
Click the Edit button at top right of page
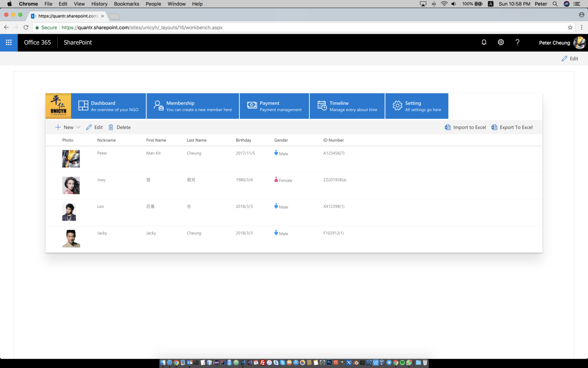pyautogui.click(x=570, y=58)
